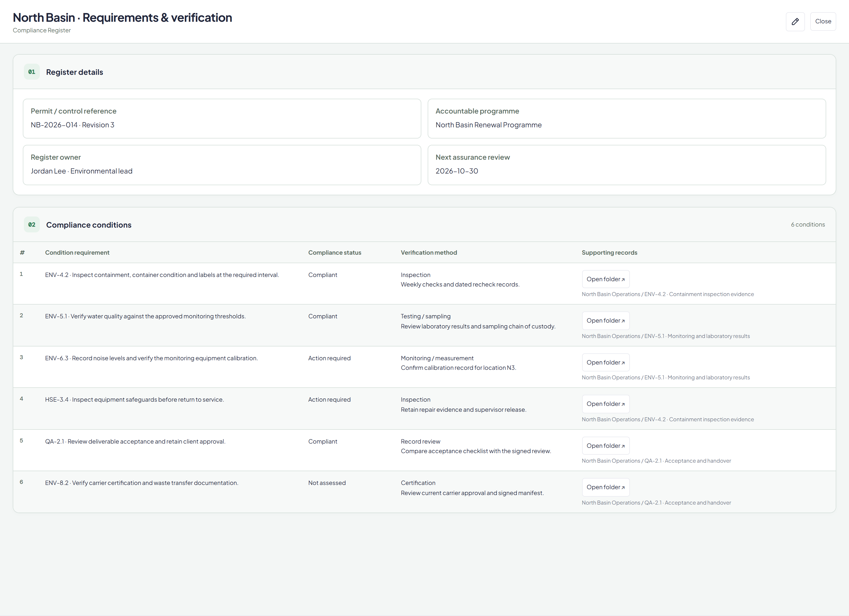Select ENV-6.3 record noise levels requirement text

click(151, 358)
